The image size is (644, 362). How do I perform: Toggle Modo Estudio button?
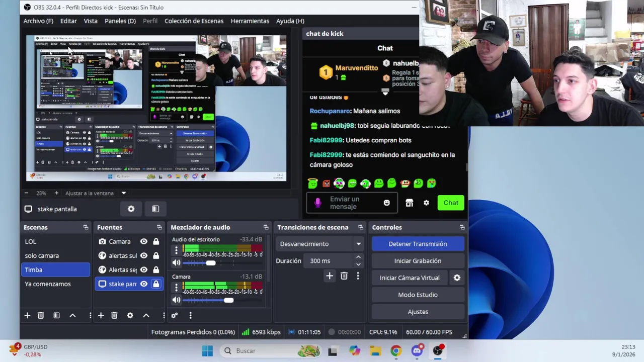coord(418,295)
